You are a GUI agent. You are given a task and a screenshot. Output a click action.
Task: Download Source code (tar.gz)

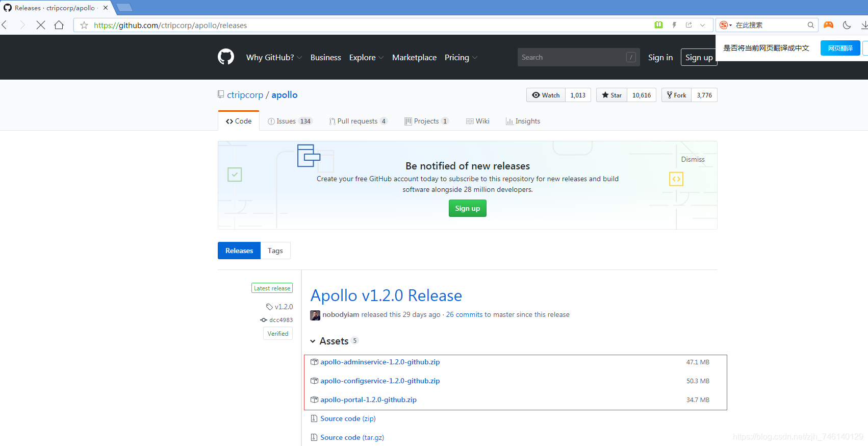(352, 437)
